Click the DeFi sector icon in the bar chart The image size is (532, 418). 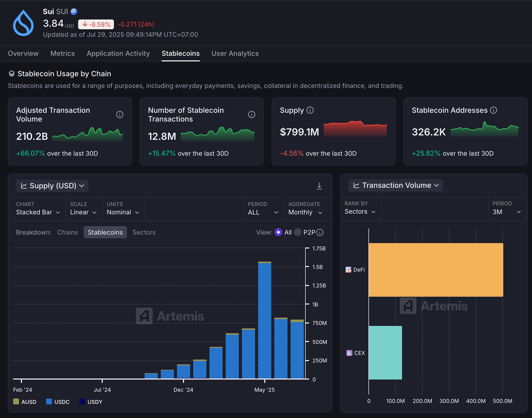348,270
